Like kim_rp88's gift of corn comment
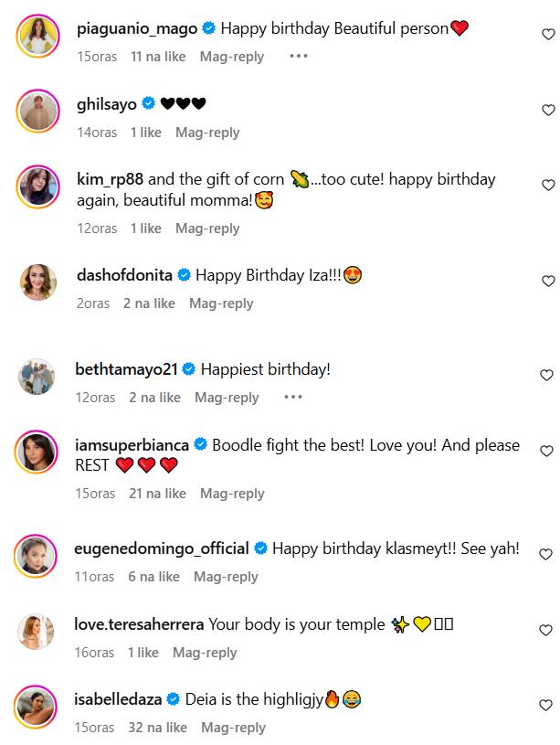 pos(548,186)
